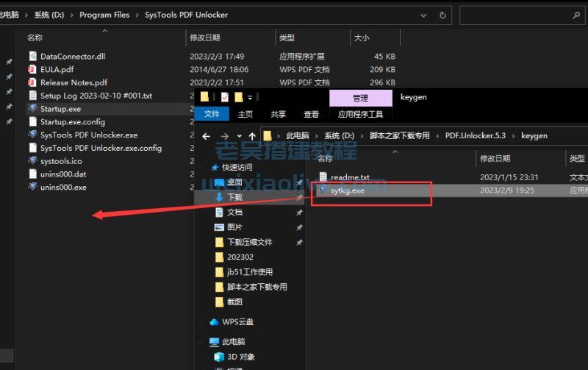This screenshot has height=370, width=588.
Task: Select SysTools PDF Unlocker.exe.config icon
Action: click(x=33, y=148)
